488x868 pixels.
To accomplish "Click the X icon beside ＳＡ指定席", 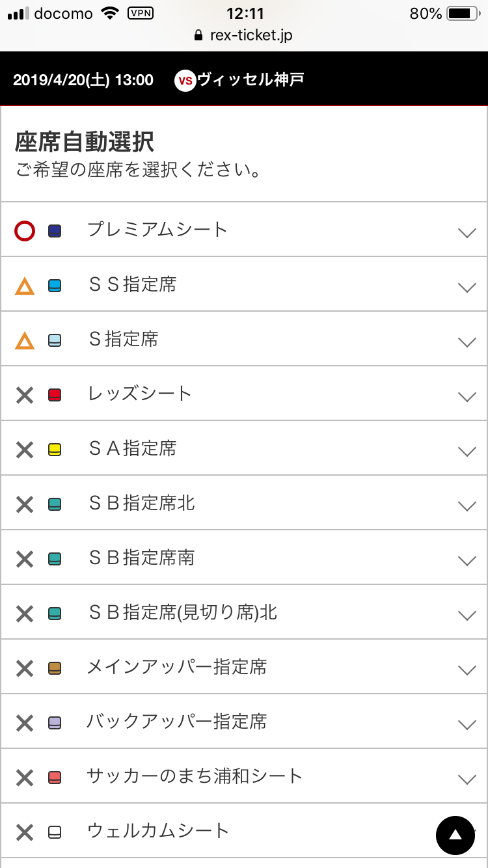I will pos(25,450).
